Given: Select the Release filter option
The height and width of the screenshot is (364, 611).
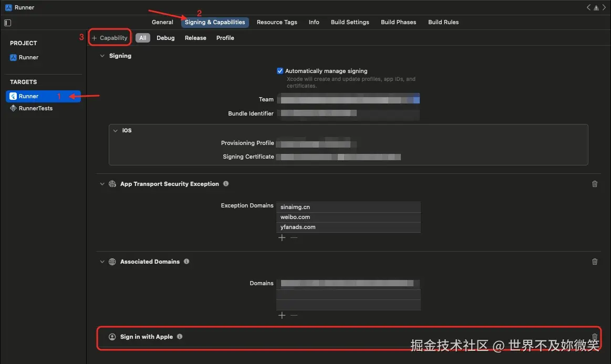Looking at the screenshot, I should (195, 37).
